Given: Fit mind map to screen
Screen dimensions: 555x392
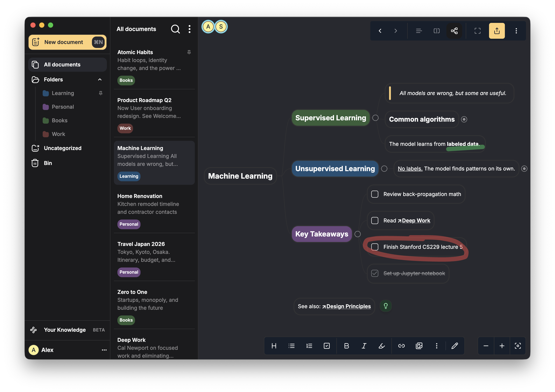Looking at the screenshot, I should point(518,346).
